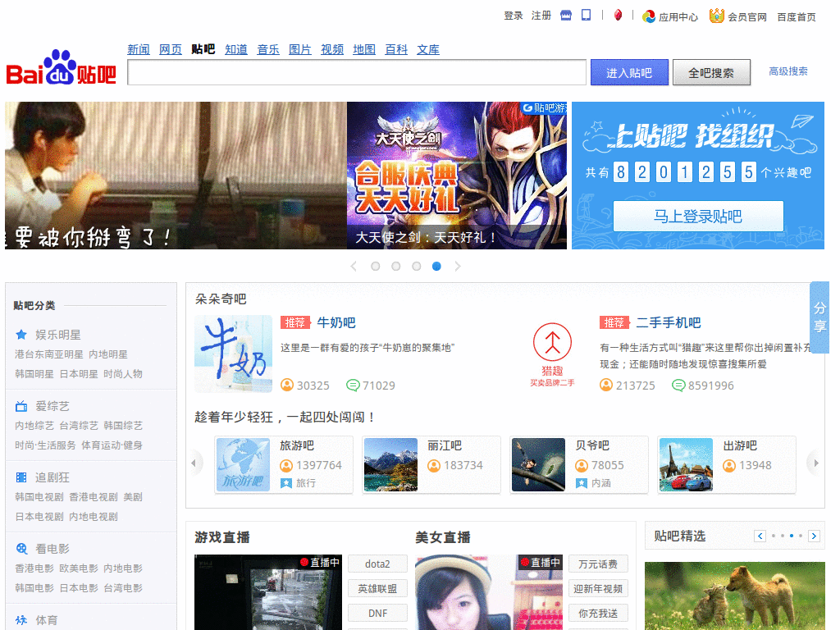Screen dimensions: 840x630
Task: Open 二手手机吧 link
Action: click(669, 322)
